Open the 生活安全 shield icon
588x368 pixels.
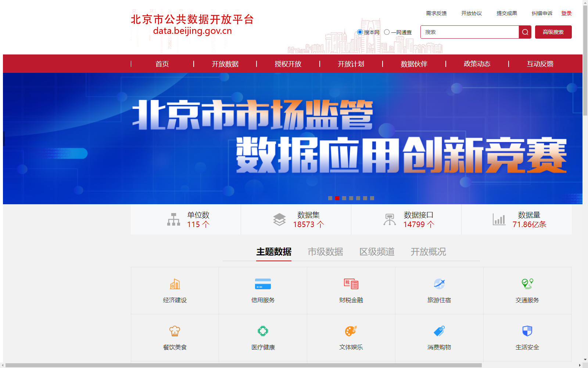pyautogui.click(x=527, y=331)
